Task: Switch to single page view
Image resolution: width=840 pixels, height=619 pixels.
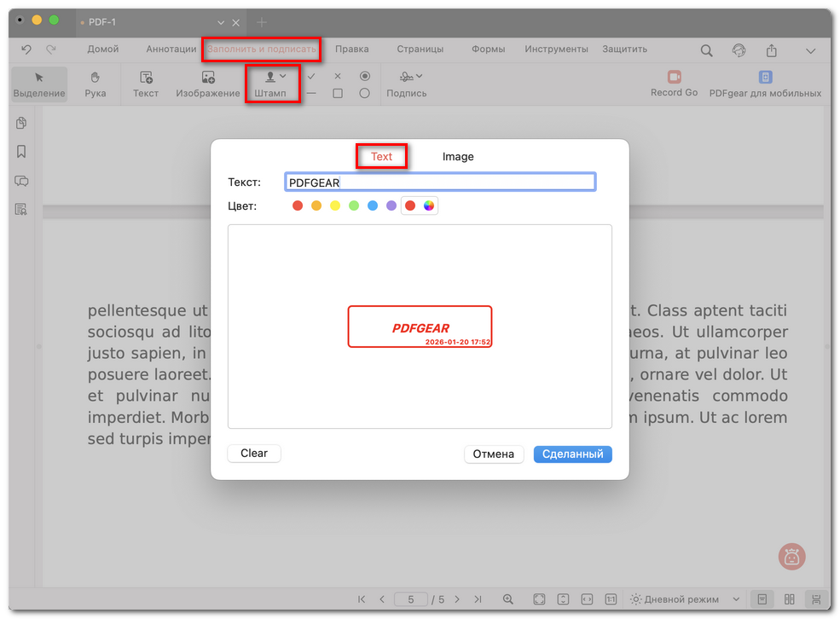Action: (762, 599)
